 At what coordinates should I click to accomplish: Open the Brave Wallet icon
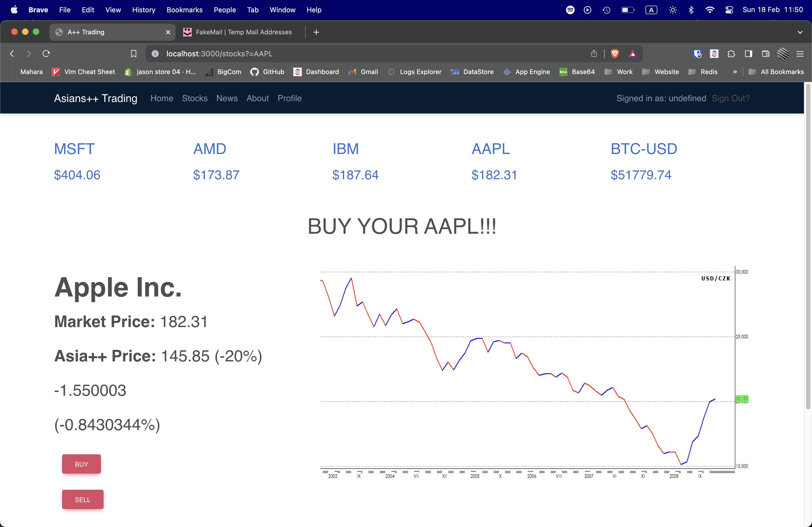[x=765, y=53]
